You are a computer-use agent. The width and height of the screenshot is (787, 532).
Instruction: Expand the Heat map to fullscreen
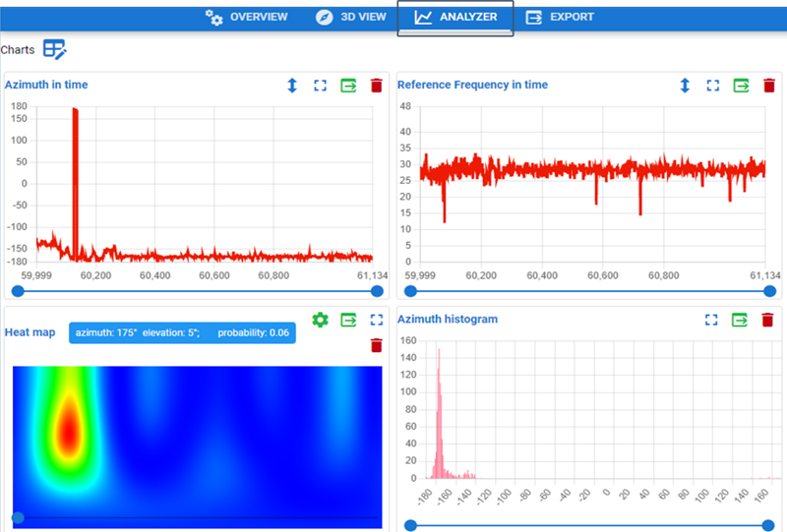point(376,320)
